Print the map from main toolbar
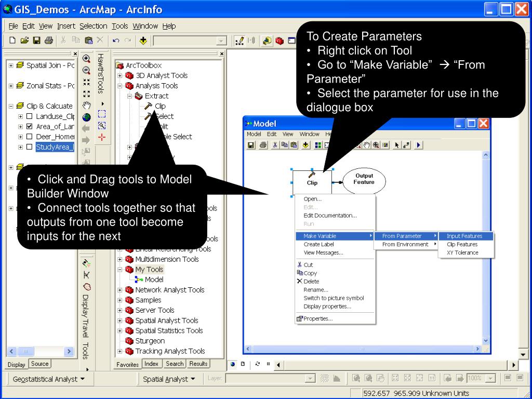Image resolution: width=532 pixels, height=399 pixels. pyautogui.click(x=48, y=41)
